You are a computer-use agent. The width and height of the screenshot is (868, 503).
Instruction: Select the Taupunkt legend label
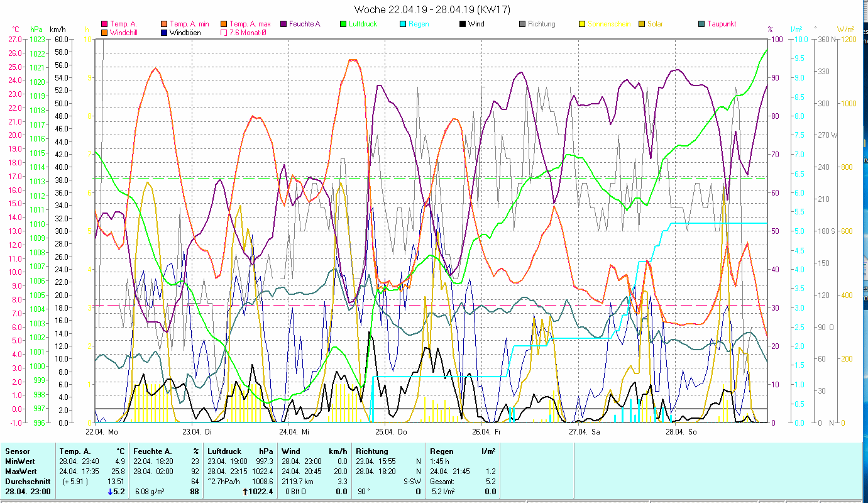[x=722, y=24]
